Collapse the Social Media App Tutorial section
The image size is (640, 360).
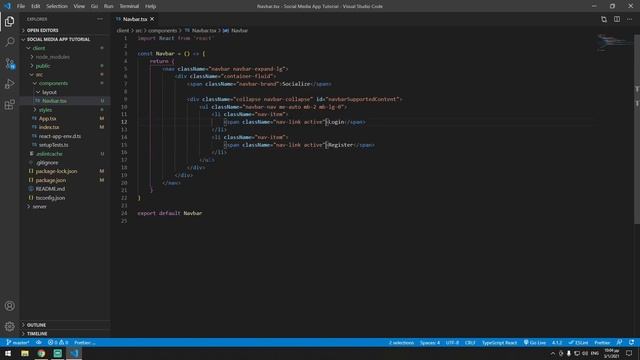(x=58, y=39)
